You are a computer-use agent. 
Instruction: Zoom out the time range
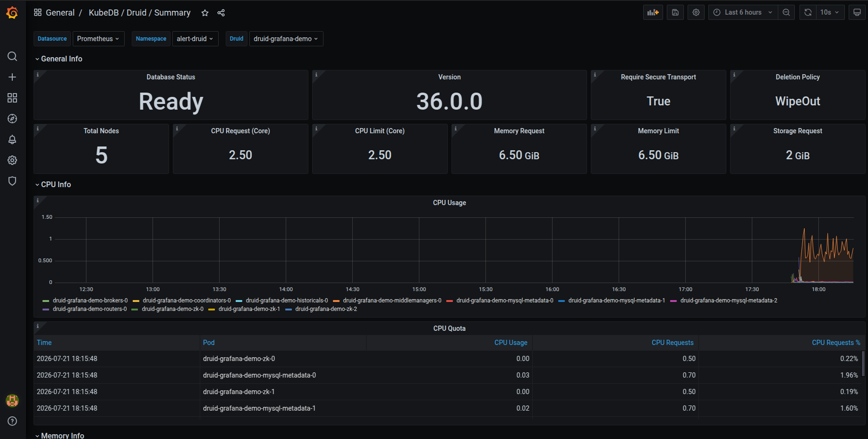pos(786,12)
